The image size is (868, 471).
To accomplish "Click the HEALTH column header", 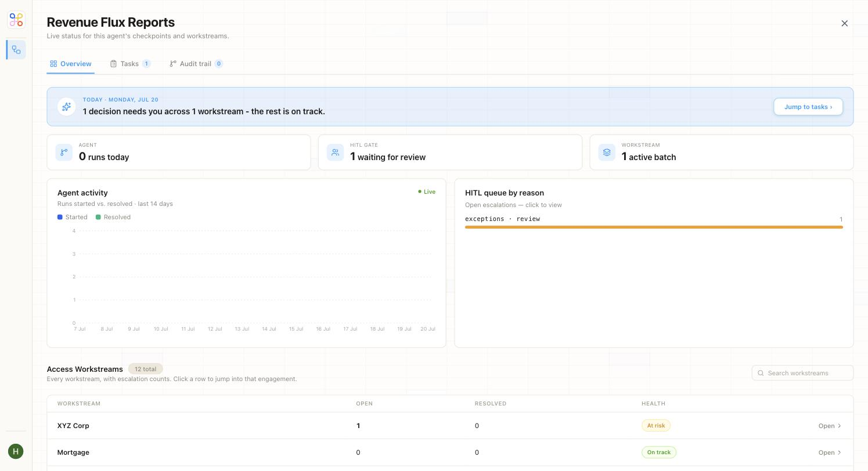I will pyautogui.click(x=653, y=404).
